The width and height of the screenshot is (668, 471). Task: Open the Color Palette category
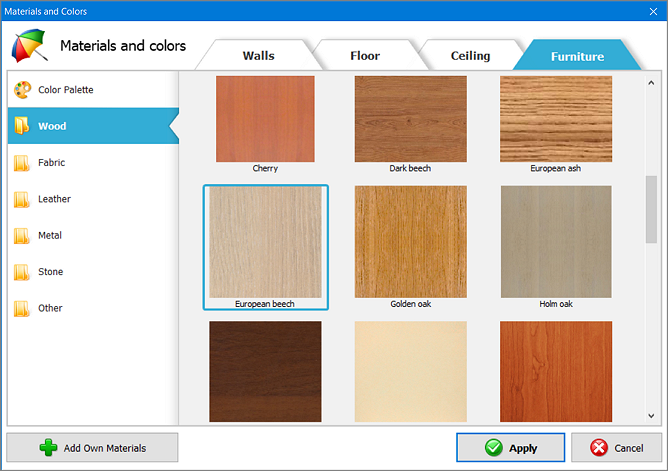point(93,89)
